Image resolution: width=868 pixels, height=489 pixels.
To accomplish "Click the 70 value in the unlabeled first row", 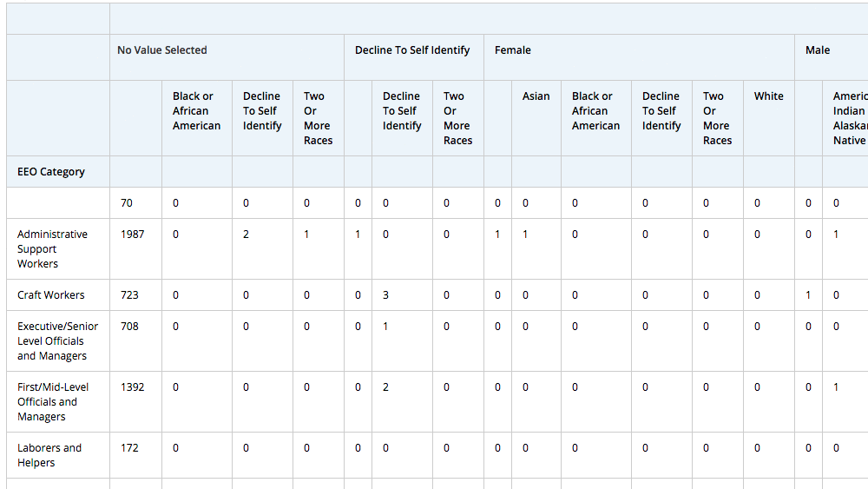I will pos(127,203).
